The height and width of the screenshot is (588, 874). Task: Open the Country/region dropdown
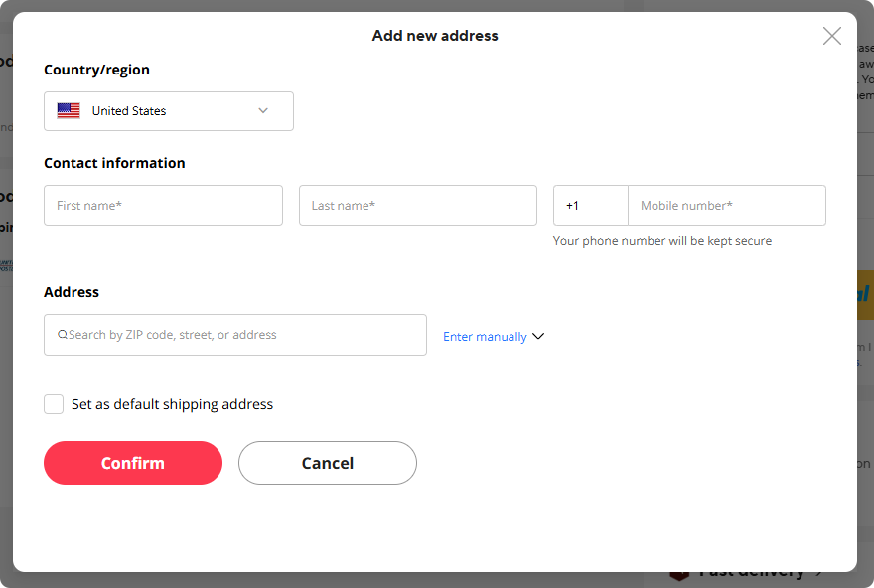pos(169,111)
